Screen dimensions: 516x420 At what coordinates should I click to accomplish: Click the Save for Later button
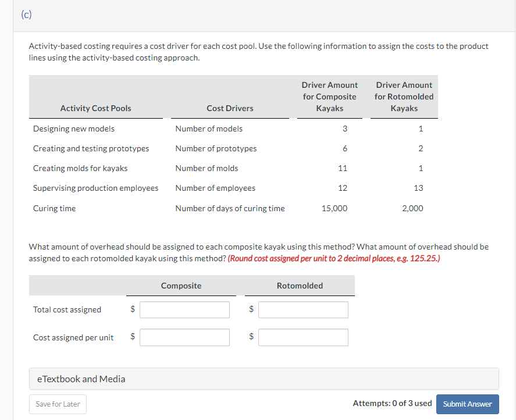pos(57,404)
